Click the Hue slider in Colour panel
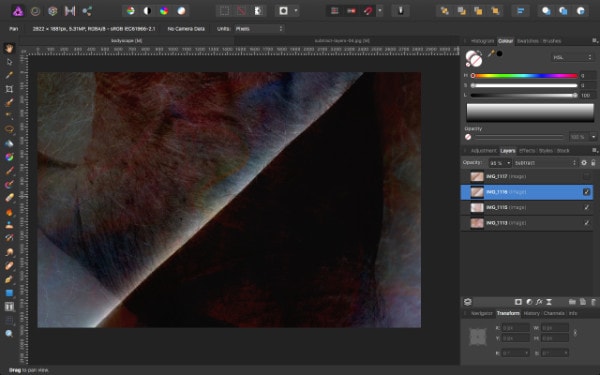Viewport: 600px width, 375px height. point(525,76)
